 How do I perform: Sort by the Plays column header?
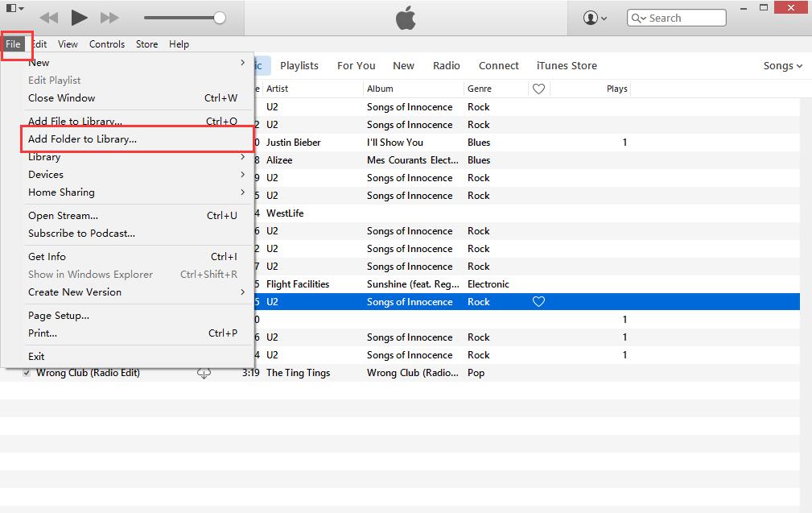pos(591,89)
